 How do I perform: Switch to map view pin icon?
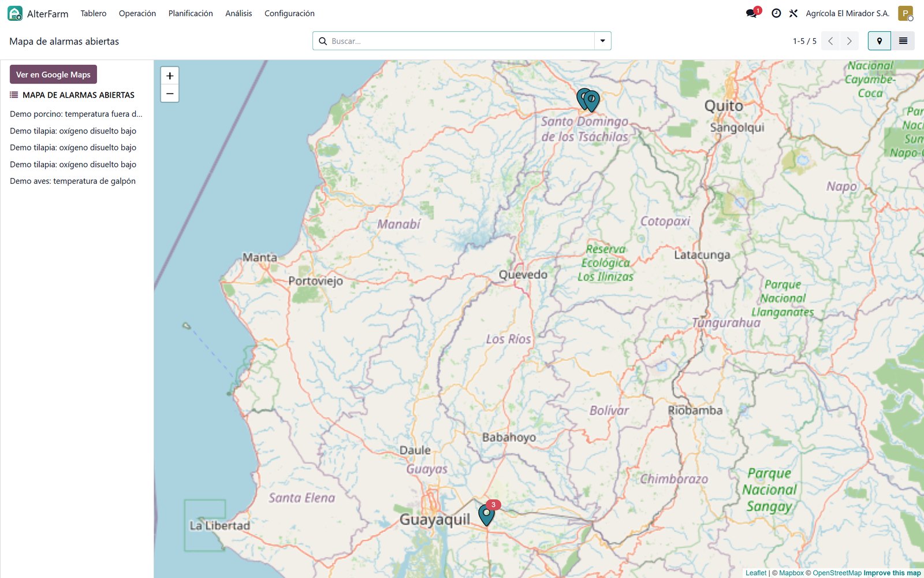tap(880, 41)
